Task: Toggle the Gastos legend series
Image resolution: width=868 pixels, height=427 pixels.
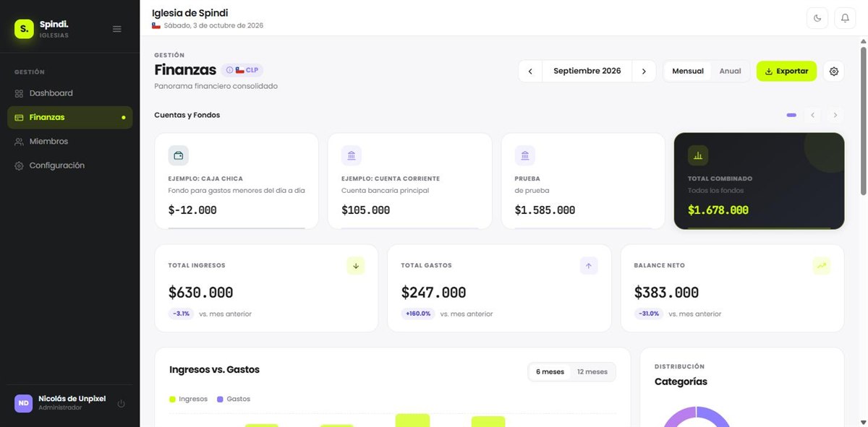Action: 234,399
